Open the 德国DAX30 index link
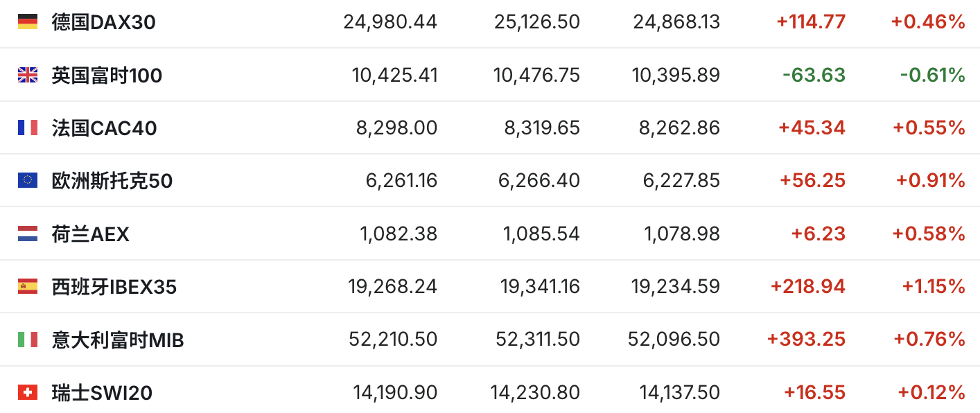This screenshot has width=980, height=413. coord(104,22)
